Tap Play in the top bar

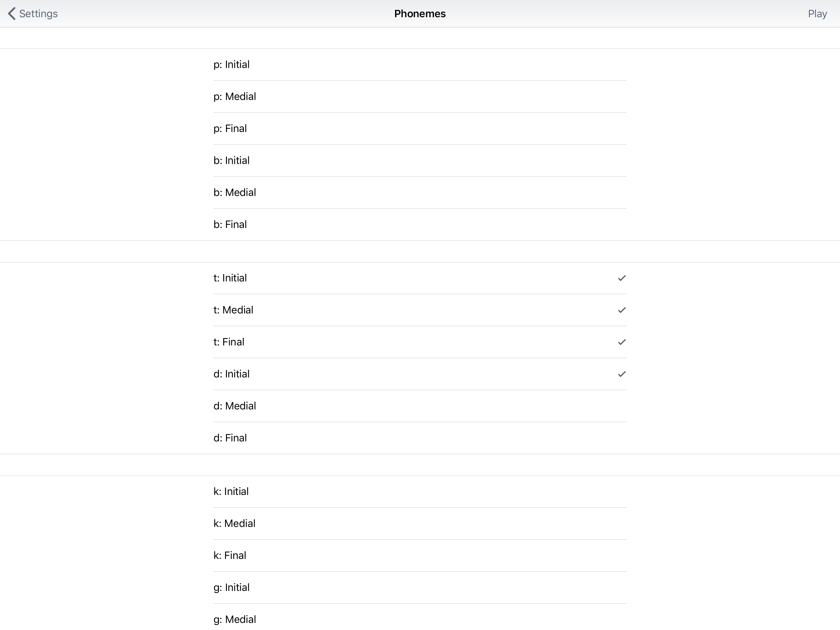pos(817,14)
